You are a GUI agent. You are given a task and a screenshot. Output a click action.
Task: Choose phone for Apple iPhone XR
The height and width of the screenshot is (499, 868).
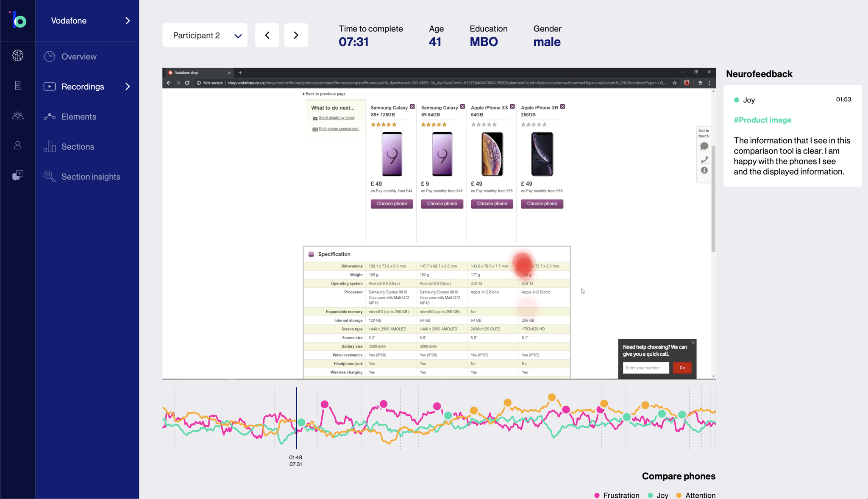point(542,204)
